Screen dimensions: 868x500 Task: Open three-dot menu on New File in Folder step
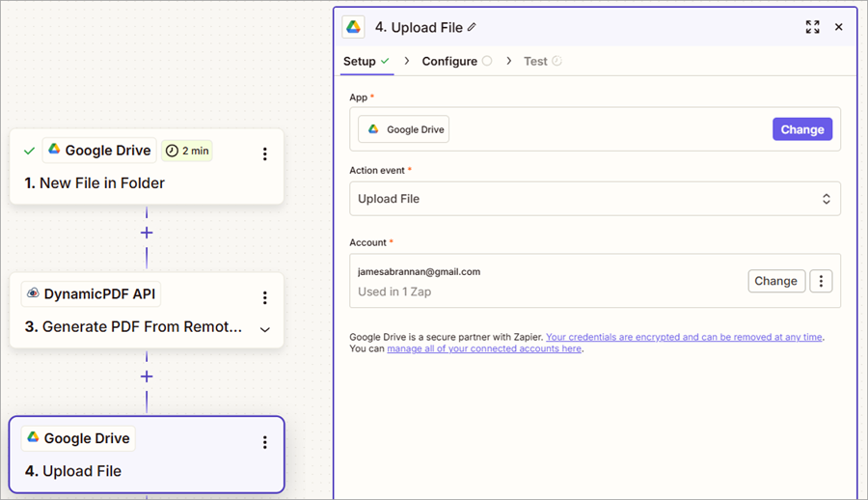[265, 153]
